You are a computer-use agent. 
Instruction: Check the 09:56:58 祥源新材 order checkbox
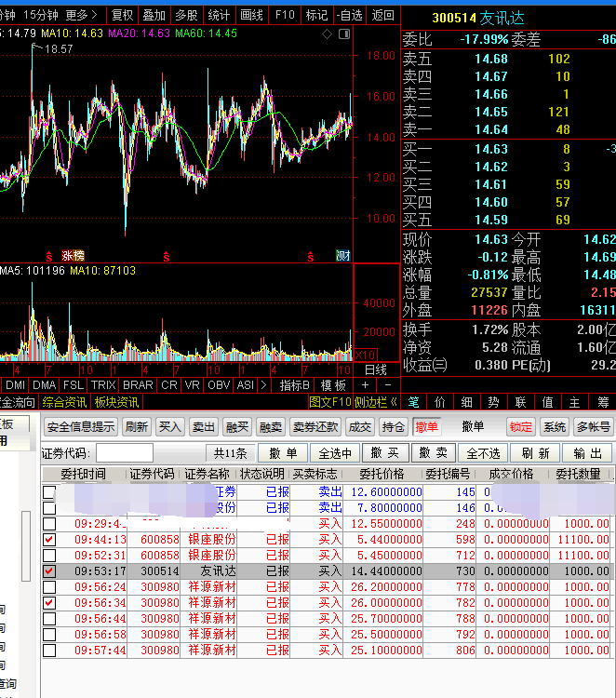coord(49,635)
